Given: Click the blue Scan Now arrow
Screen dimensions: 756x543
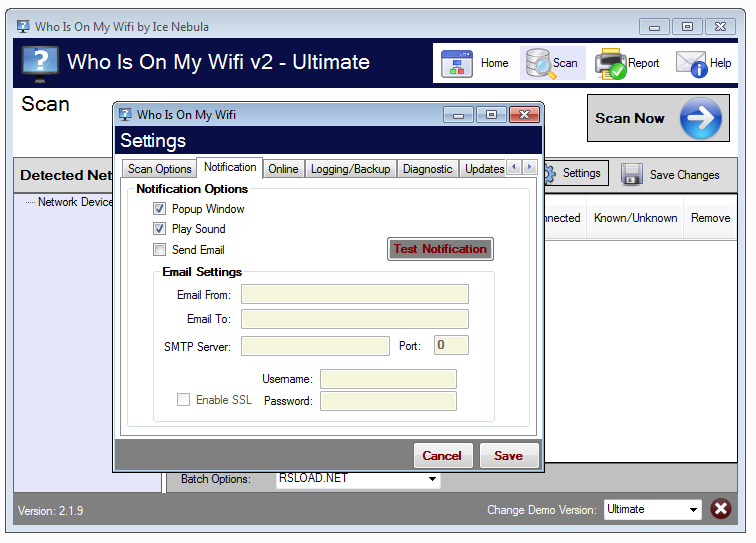Looking at the screenshot, I should tap(701, 118).
